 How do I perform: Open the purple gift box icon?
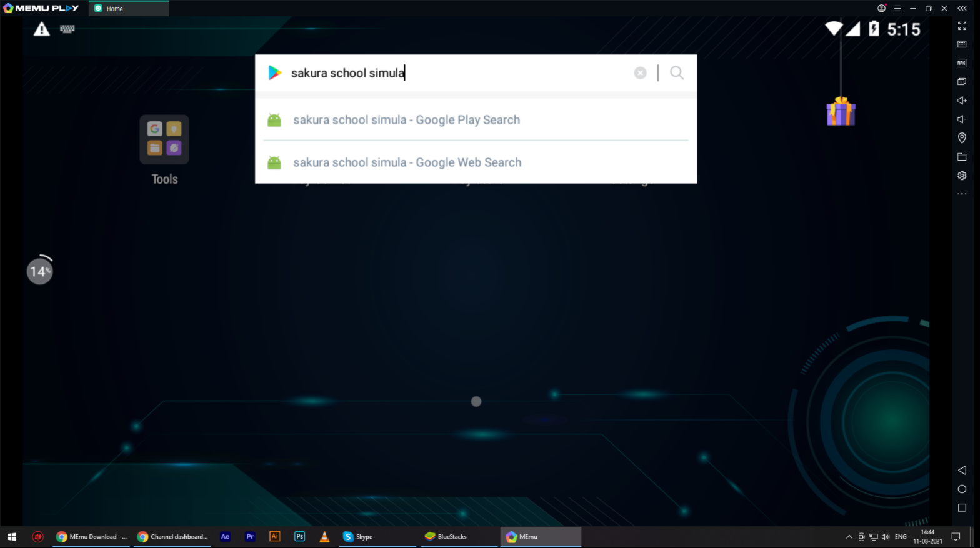[x=841, y=111]
